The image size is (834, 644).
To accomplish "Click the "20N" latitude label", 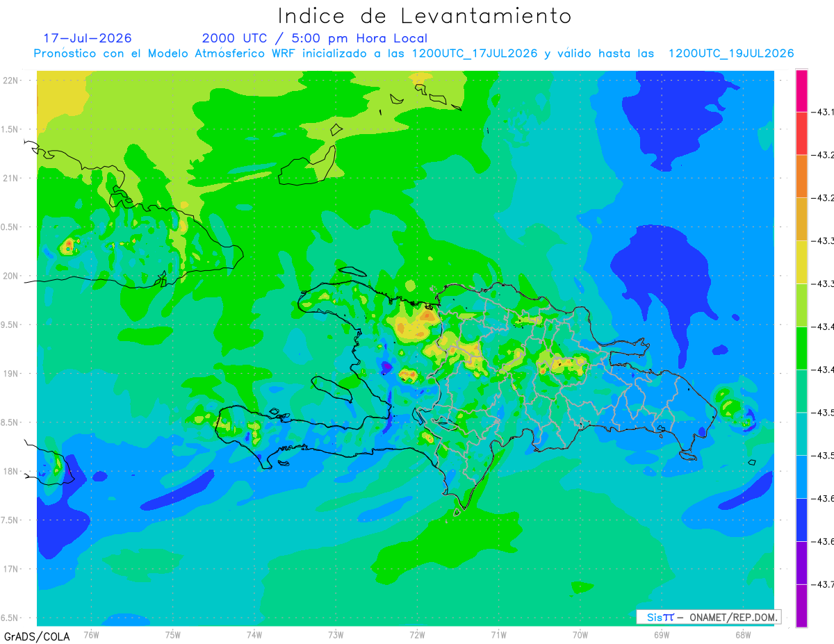I will (x=11, y=276).
